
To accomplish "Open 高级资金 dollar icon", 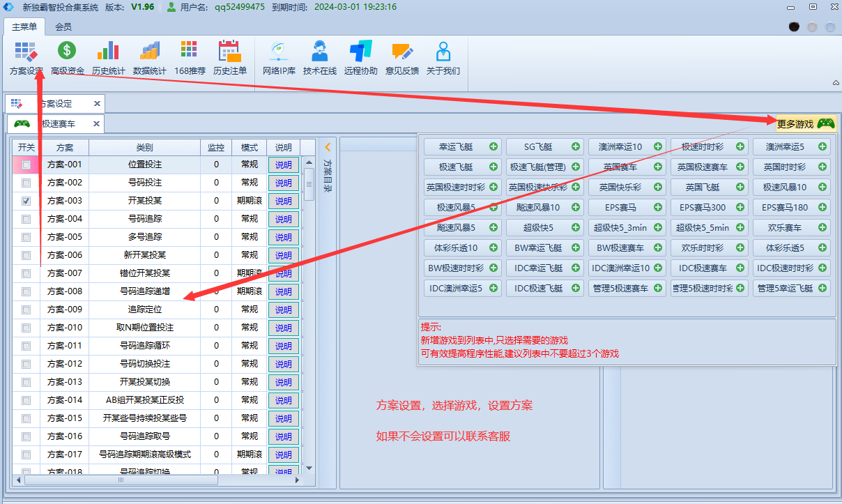I will [68, 58].
